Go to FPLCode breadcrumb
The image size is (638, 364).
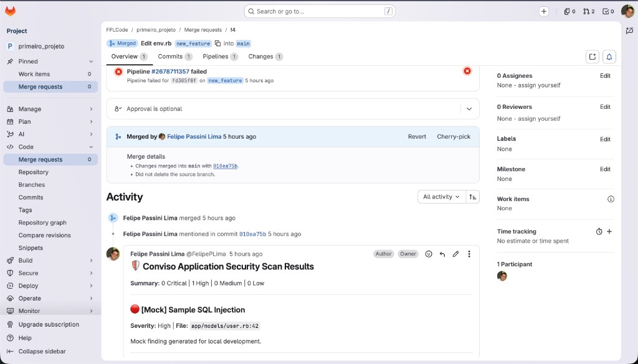[x=117, y=30]
